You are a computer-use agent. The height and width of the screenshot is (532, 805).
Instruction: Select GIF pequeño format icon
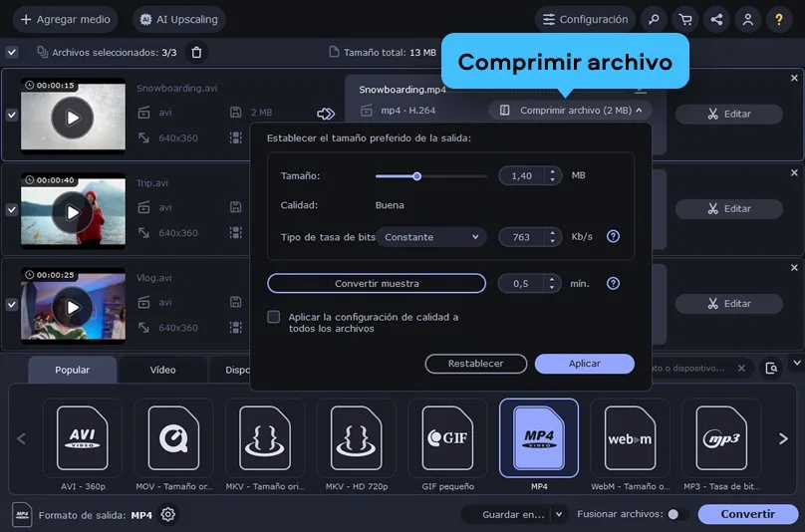click(x=447, y=438)
